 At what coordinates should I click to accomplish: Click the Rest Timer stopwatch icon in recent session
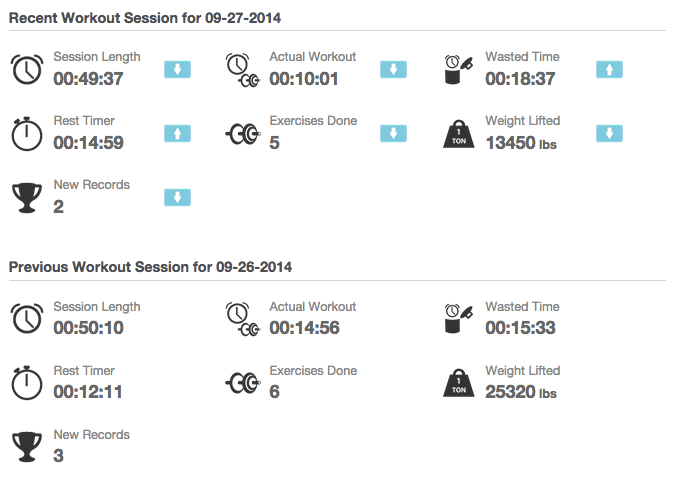(x=27, y=133)
